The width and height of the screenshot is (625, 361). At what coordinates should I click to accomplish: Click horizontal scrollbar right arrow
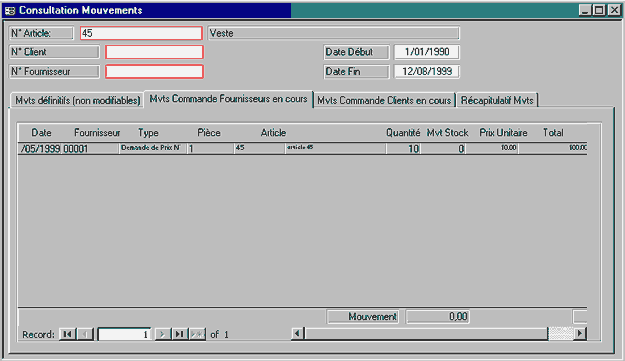pyautogui.click(x=580, y=333)
